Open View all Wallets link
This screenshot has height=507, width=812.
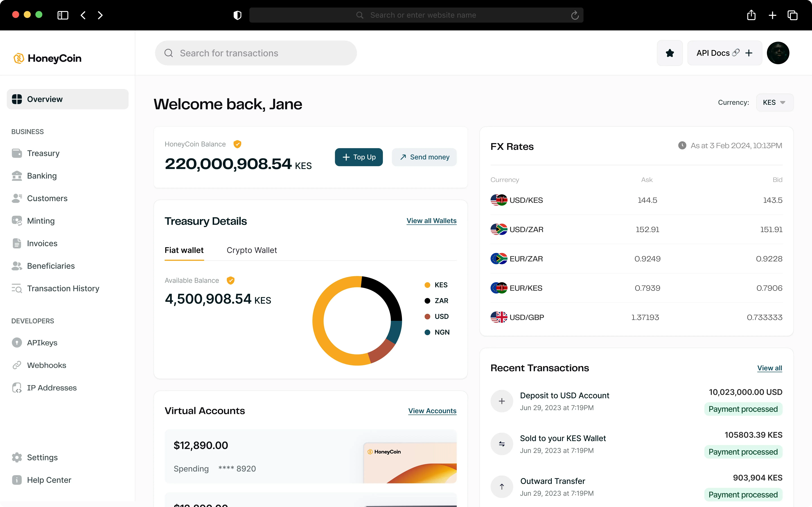tap(431, 221)
